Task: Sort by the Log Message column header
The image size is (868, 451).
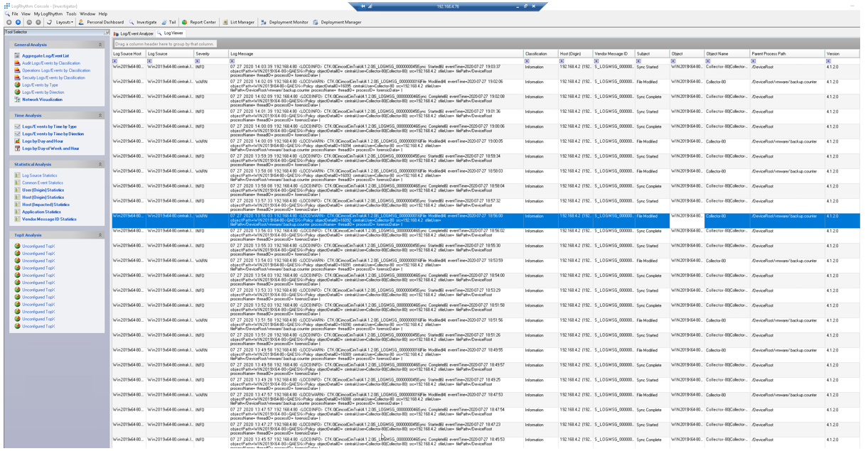Action: [x=375, y=54]
